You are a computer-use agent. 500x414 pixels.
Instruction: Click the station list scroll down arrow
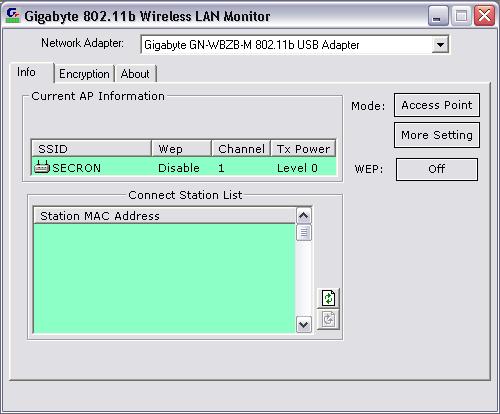304,324
